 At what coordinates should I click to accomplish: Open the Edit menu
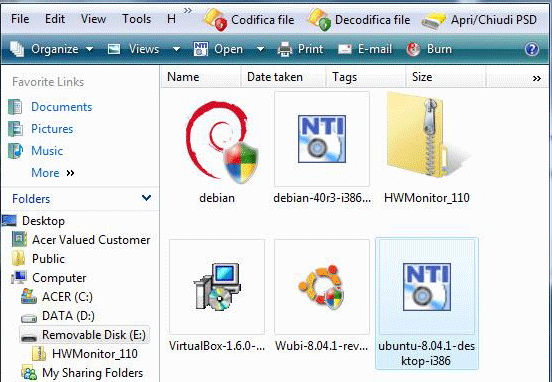pos(55,19)
